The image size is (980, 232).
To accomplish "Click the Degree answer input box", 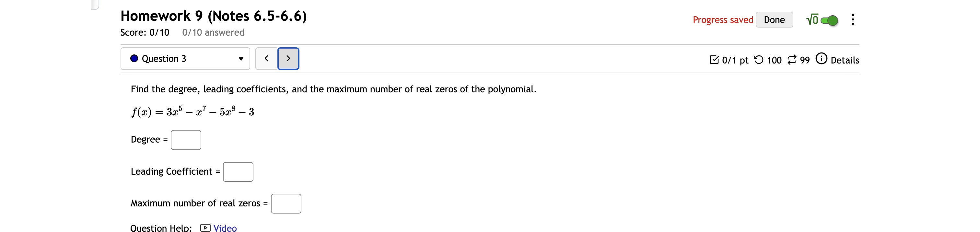I will (186, 140).
